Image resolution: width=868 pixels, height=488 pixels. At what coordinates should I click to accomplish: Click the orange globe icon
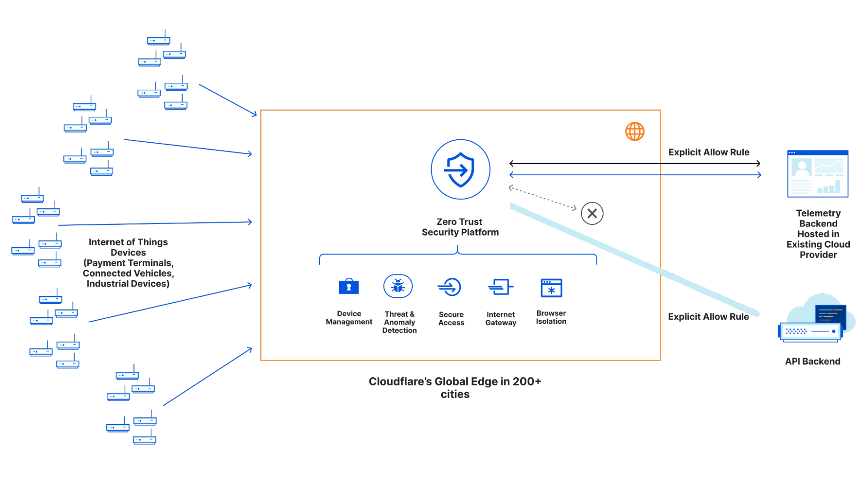point(634,131)
